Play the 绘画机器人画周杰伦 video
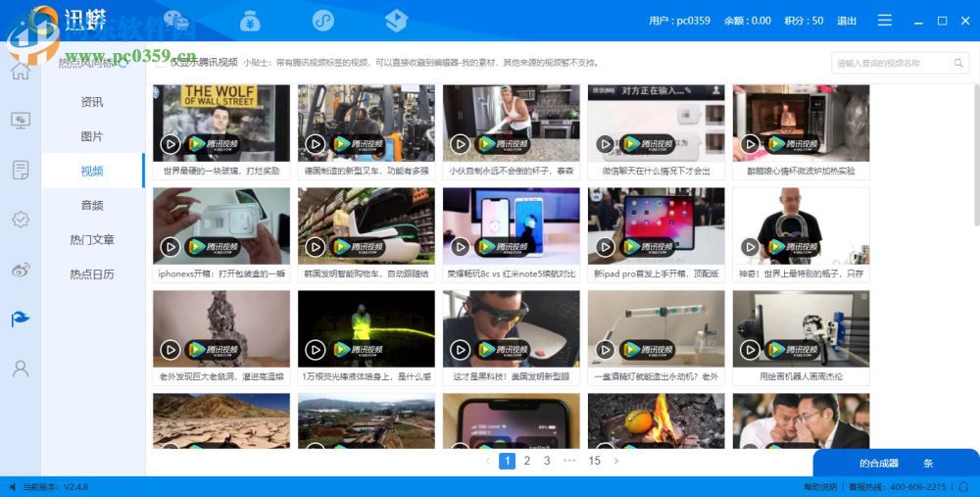 (750, 349)
